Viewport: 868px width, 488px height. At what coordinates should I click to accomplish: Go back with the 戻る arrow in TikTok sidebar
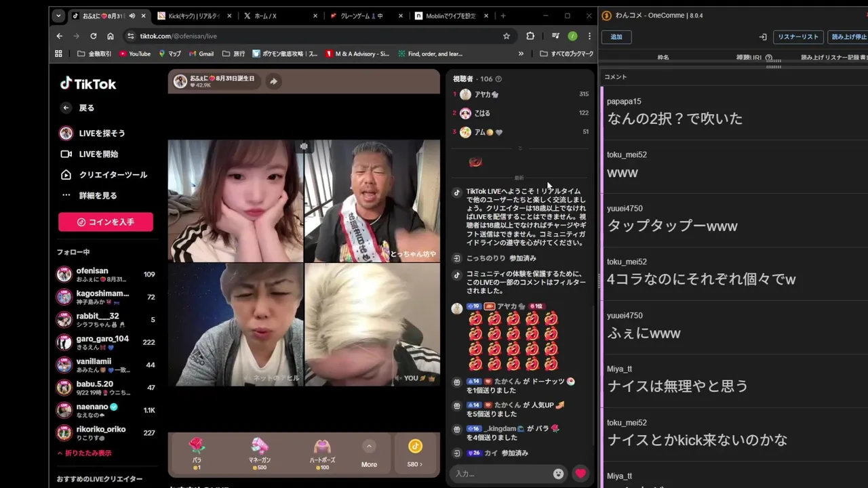(x=66, y=108)
